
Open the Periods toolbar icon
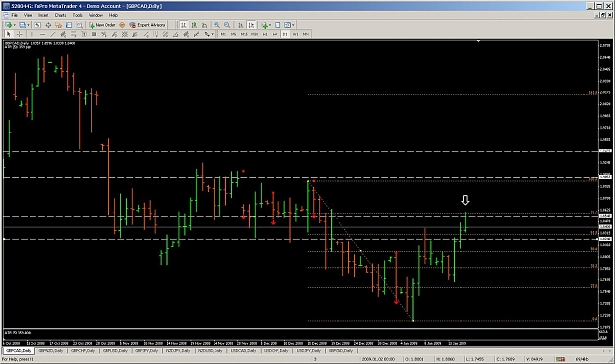pyautogui.click(x=277, y=25)
